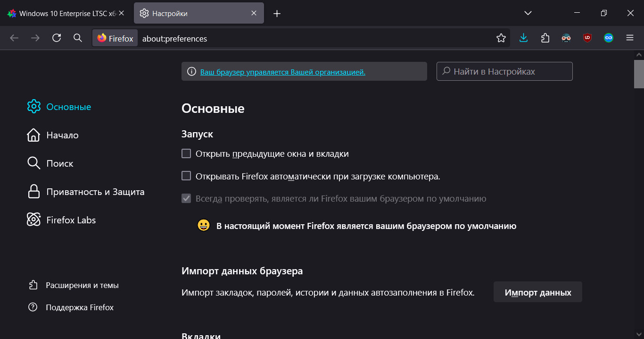
Task: Open a new tab with plus icon
Action: (x=277, y=14)
